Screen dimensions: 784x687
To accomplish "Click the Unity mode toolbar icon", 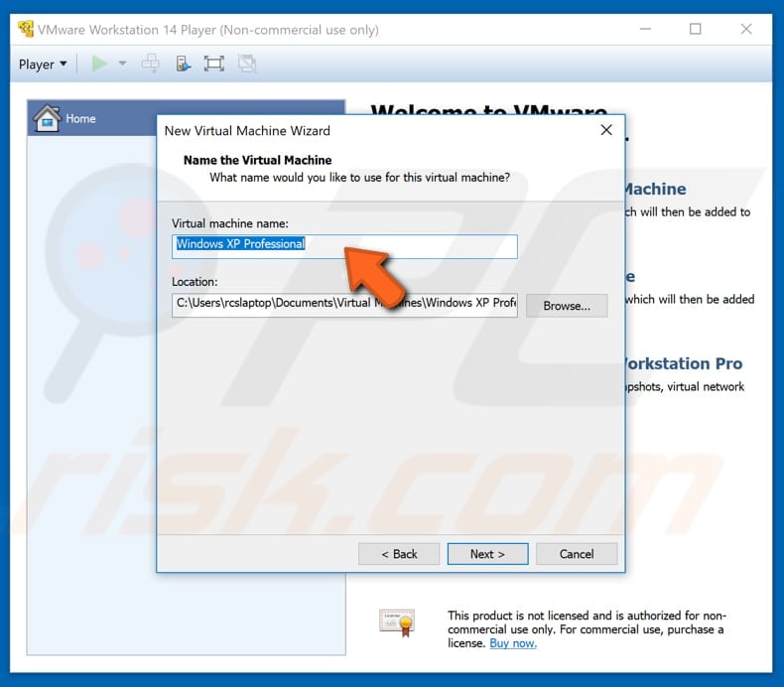I will pos(247,64).
